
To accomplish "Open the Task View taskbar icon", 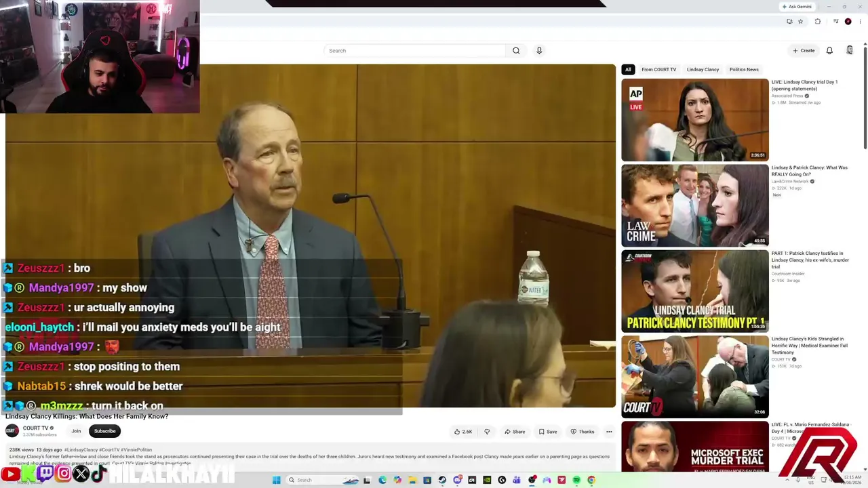I will tap(368, 480).
